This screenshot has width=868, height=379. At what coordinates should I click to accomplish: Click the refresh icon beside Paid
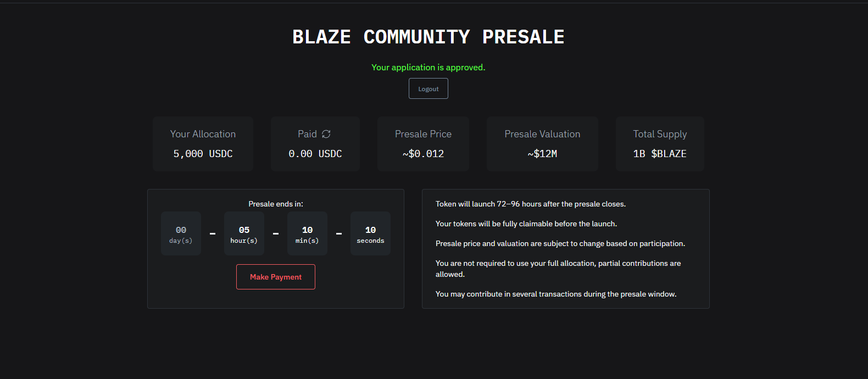[326, 134]
